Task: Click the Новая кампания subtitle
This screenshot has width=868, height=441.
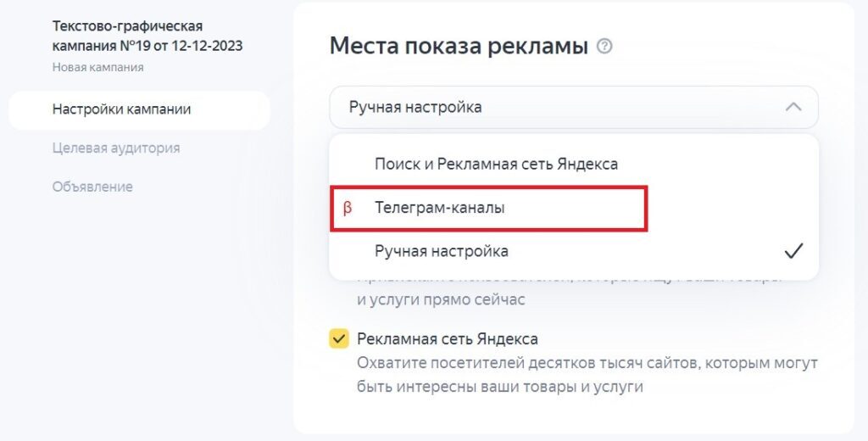Action: coord(97,67)
